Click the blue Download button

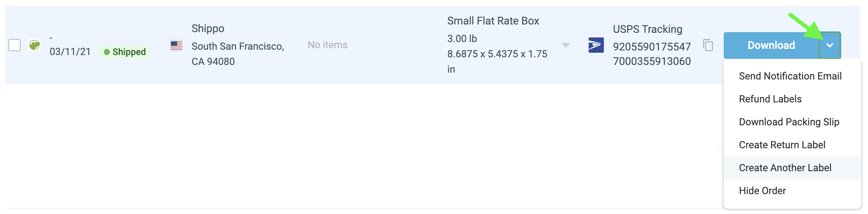coord(771,45)
